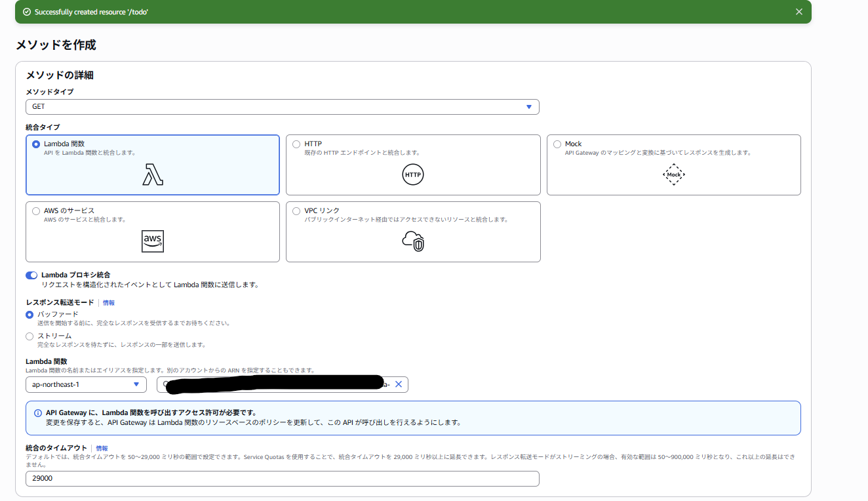
Task: Click the 統合タイプ label
Action: [43, 127]
